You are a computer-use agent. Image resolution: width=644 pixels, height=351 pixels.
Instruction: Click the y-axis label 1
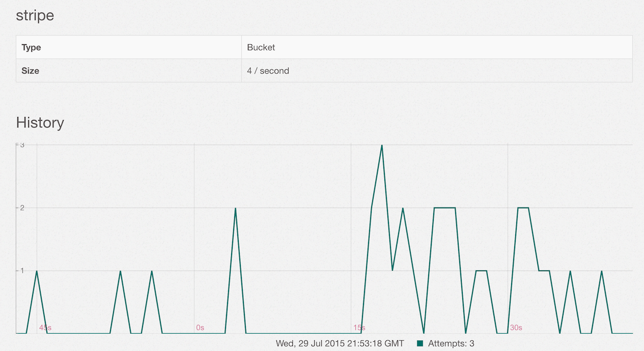pos(22,271)
